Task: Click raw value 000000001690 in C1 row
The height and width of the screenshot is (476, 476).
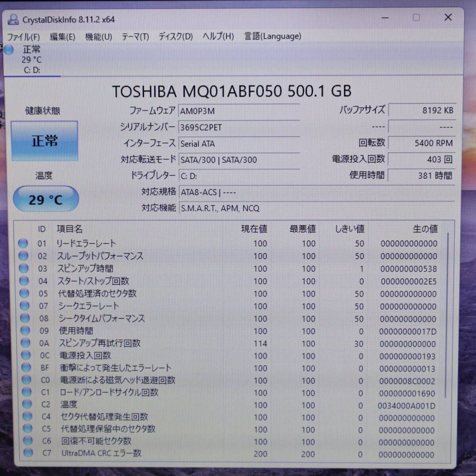Action: click(407, 393)
